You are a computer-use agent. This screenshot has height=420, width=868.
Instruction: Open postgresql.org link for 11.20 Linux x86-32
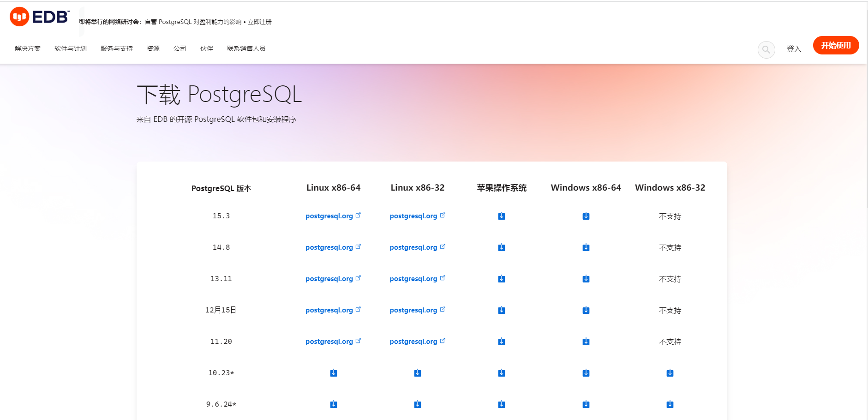click(x=418, y=342)
